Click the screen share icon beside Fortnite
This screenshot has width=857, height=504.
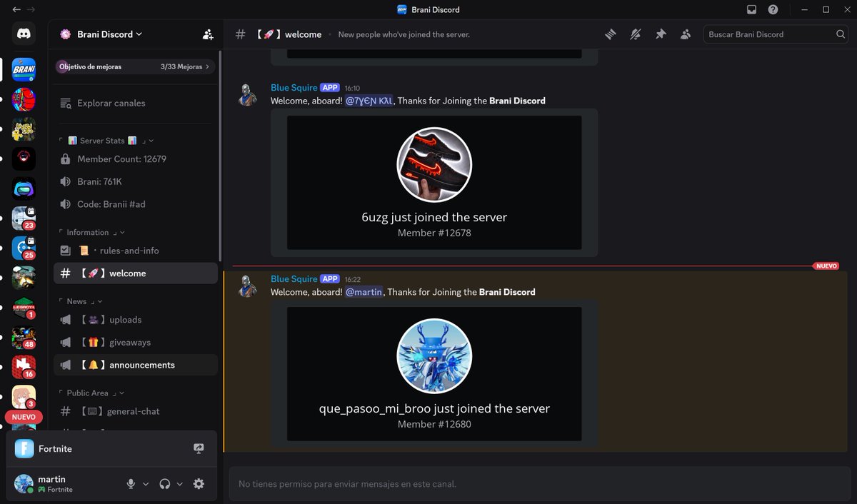point(199,448)
